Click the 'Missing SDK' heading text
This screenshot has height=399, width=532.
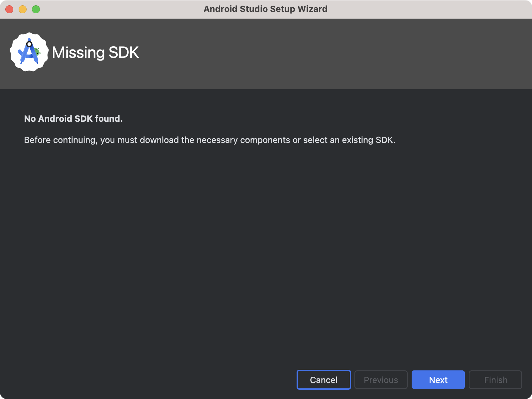(x=95, y=53)
